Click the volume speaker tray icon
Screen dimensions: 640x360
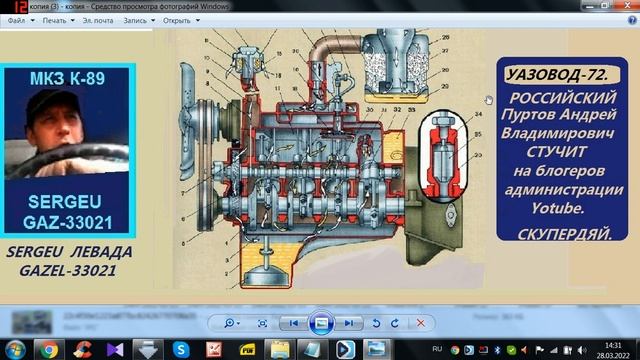pos(582,350)
